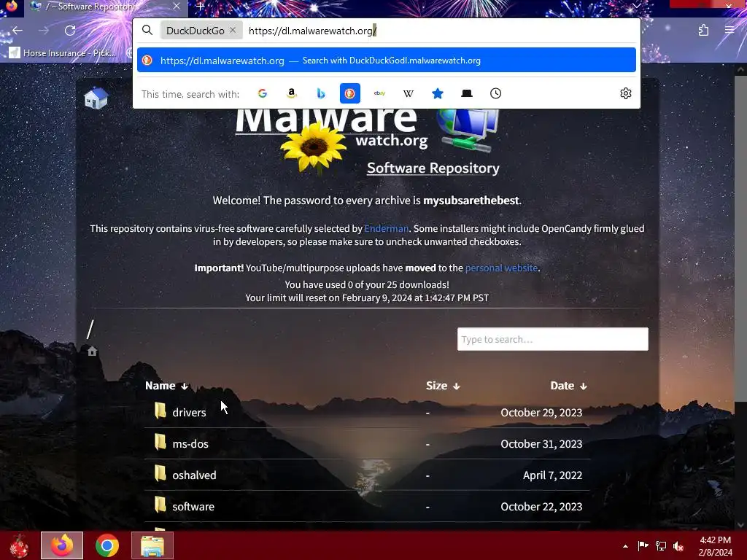Search with Bing one-off engine icon
This screenshot has width=747, height=560.
click(321, 93)
